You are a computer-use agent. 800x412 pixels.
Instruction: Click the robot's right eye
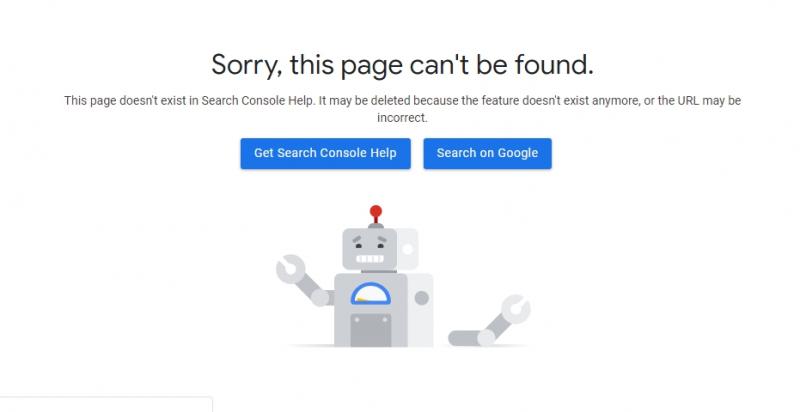(381, 246)
